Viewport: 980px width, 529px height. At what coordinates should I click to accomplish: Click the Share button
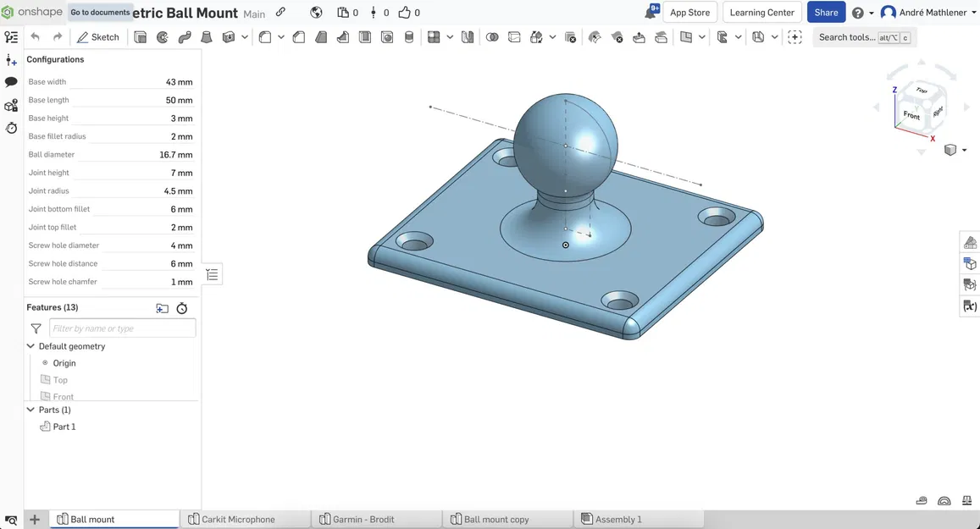825,12
